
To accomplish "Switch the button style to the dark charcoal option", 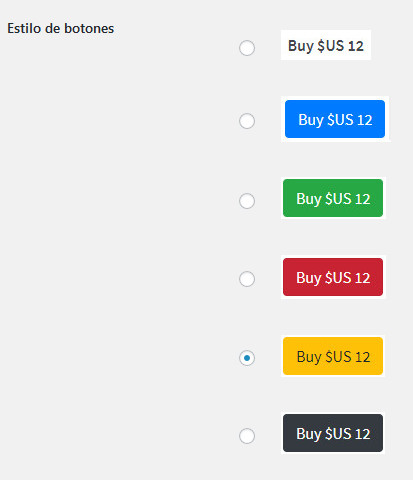I will pyautogui.click(x=247, y=436).
